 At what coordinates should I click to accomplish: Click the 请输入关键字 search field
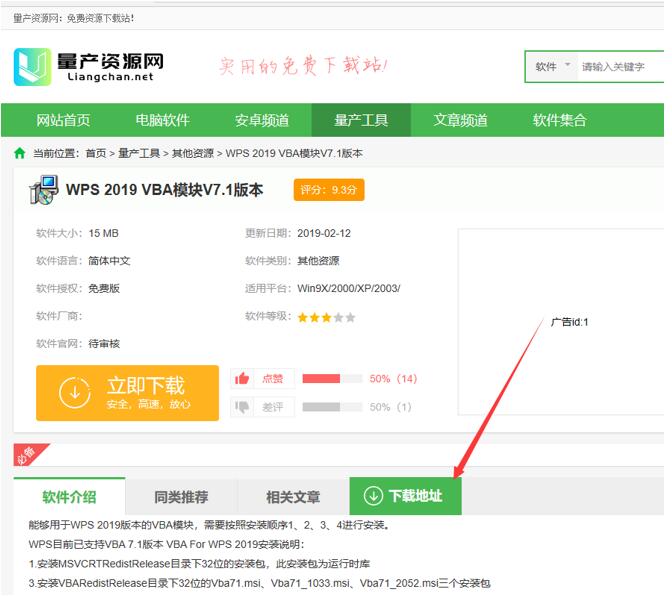(x=621, y=67)
